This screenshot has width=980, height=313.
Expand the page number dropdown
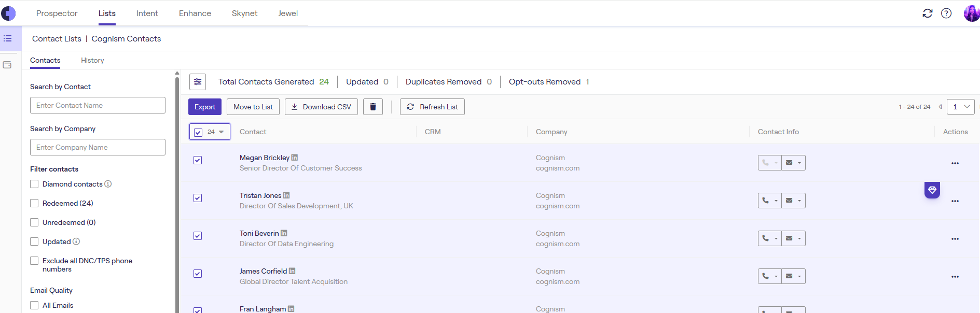(960, 107)
